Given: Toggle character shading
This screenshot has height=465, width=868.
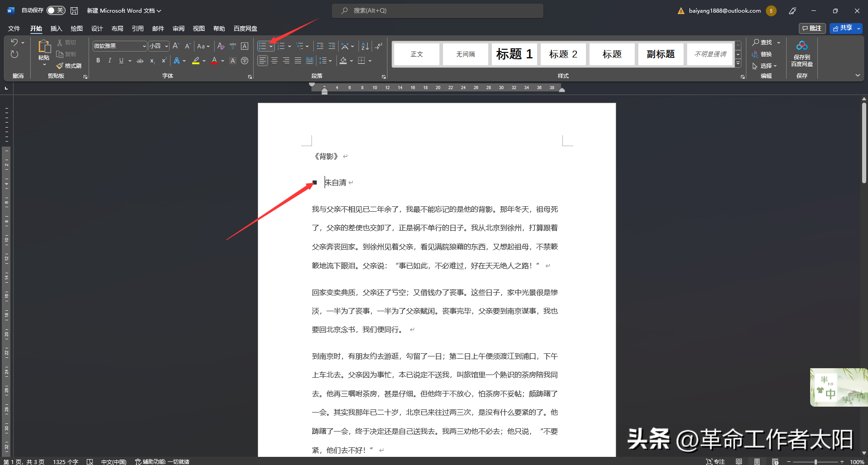Looking at the screenshot, I should pyautogui.click(x=233, y=61).
